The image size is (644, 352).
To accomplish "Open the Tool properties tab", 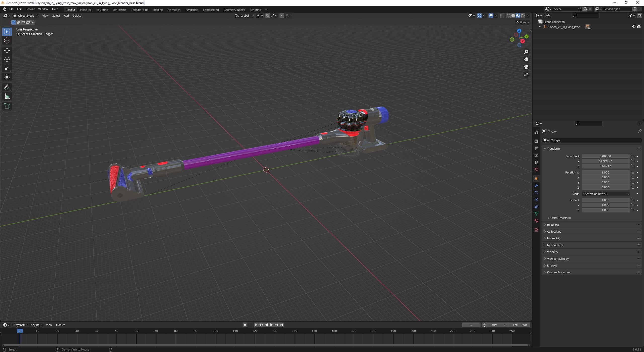I will (536, 132).
